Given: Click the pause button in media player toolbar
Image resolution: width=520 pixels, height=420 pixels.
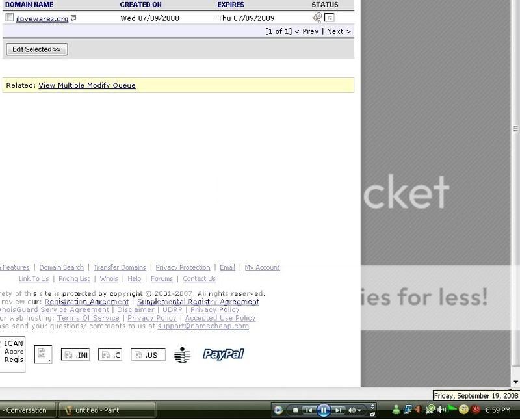Looking at the screenshot, I should [x=323, y=410].
